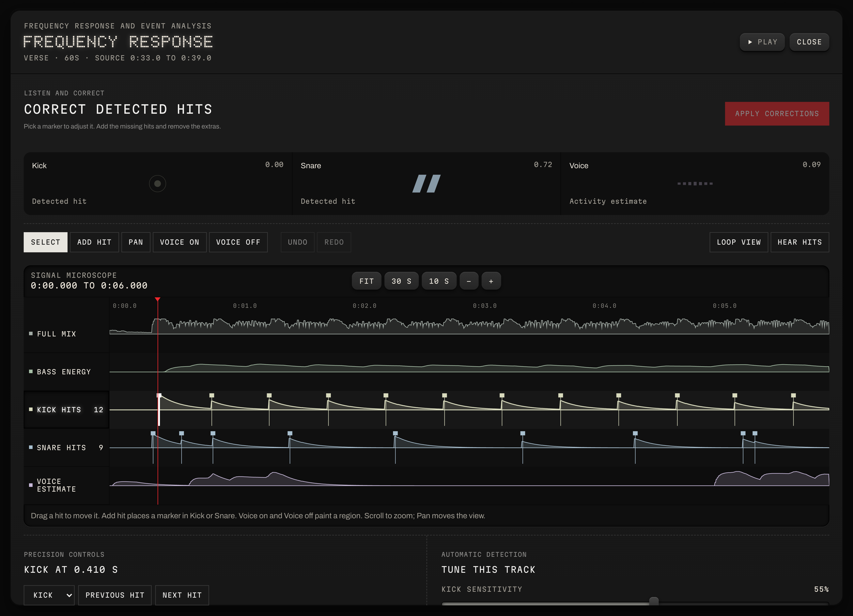Viewport: 853px width, 616px height.
Task: Go to Next Hit
Action: (182, 595)
